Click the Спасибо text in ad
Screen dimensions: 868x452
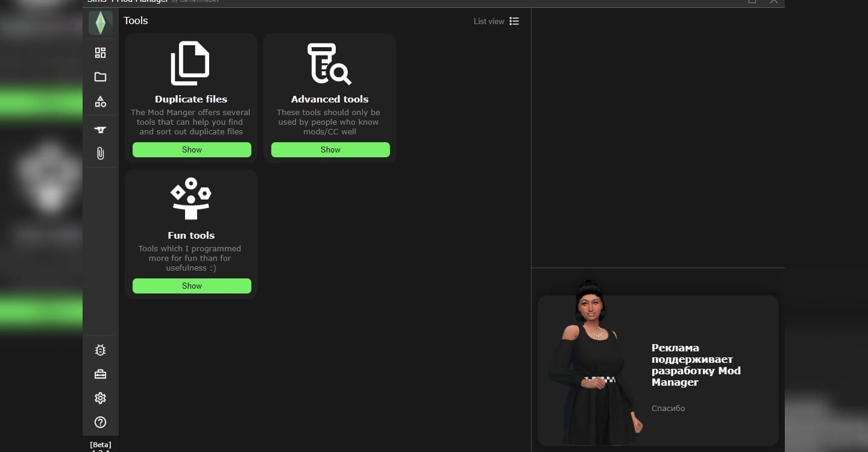(668, 408)
